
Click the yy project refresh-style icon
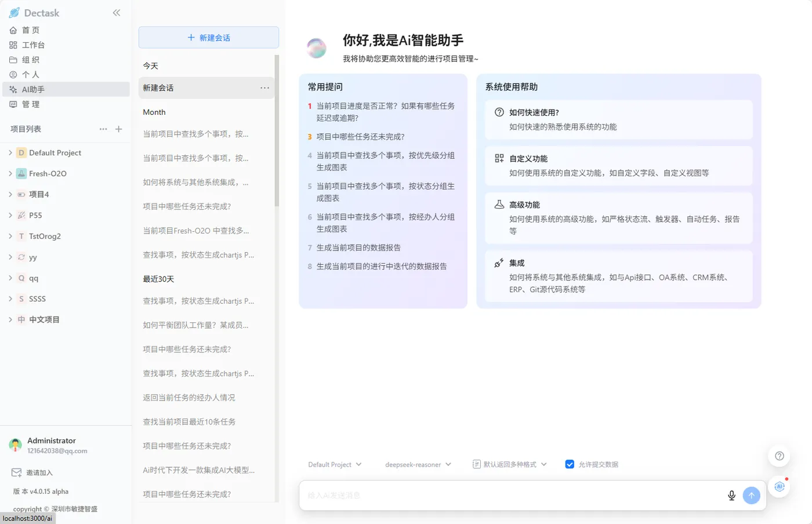[x=21, y=257]
